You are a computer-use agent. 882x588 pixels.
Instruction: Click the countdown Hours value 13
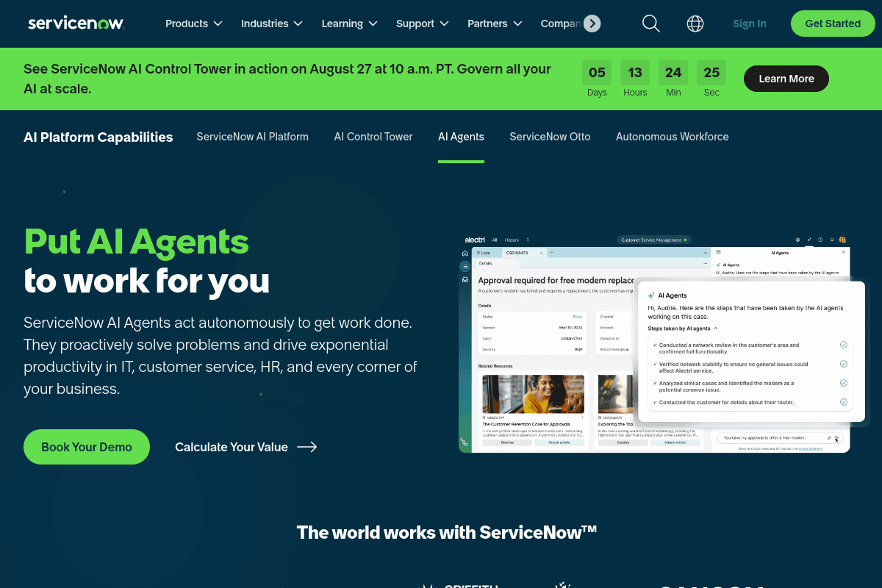click(635, 73)
